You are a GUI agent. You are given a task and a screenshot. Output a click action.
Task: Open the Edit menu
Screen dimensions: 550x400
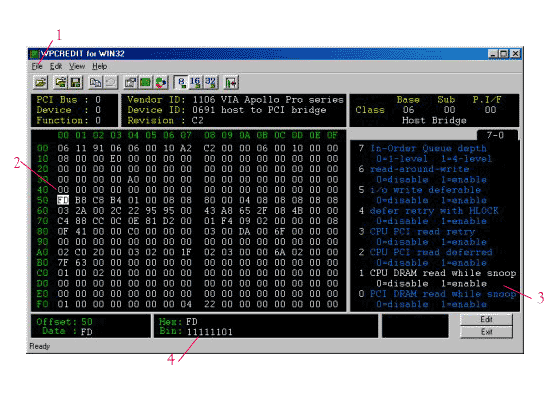point(56,66)
